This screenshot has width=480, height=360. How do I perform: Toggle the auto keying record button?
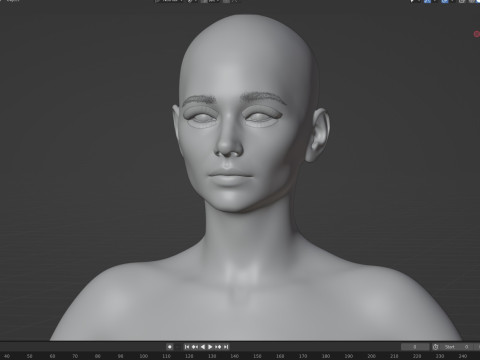tap(170, 347)
